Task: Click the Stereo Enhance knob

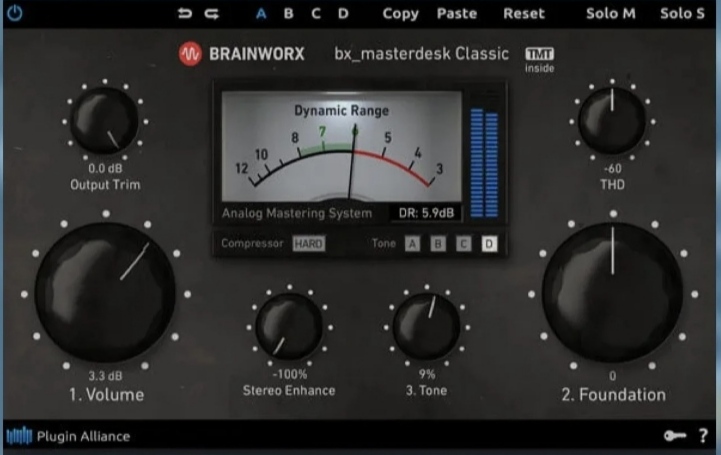Action: coord(289,327)
